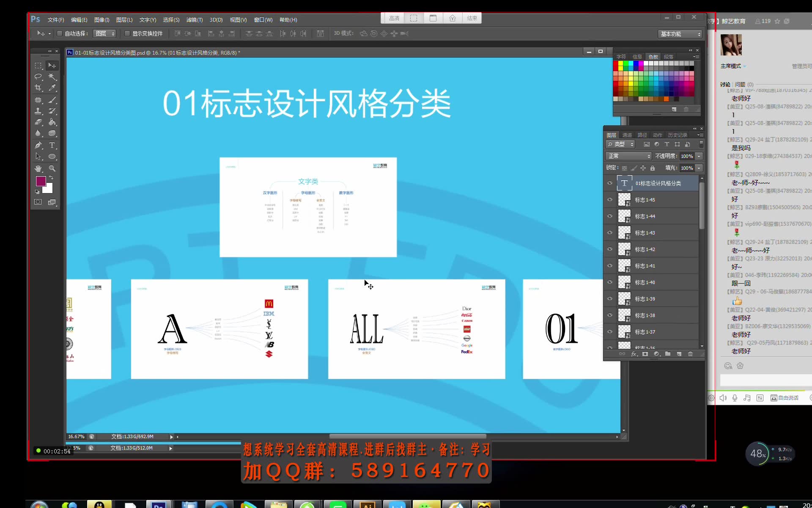The height and width of the screenshot is (508, 812).
Task: Open the 基本功能 workspace dropdown
Action: [x=680, y=34]
